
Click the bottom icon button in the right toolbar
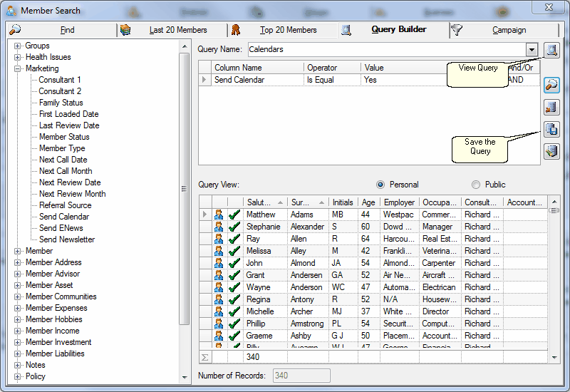[x=551, y=151]
